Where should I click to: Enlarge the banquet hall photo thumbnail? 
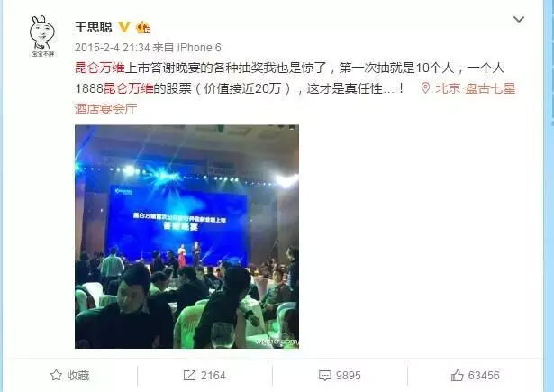click(x=186, y=236)
